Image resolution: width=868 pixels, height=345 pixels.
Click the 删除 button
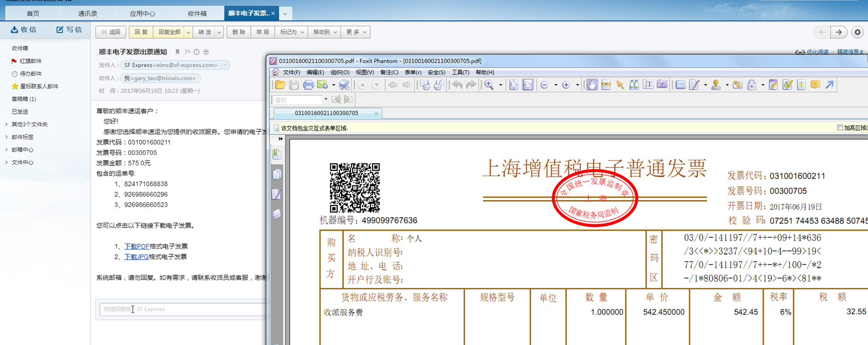[x=239, y=32]
